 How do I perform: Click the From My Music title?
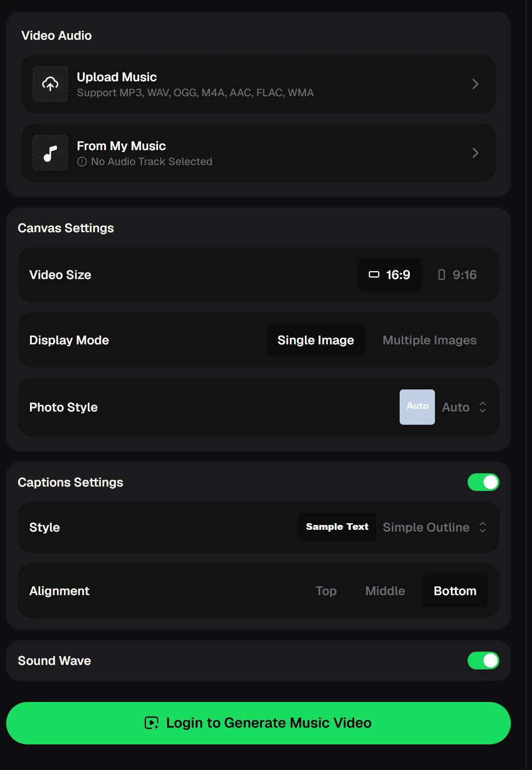(121, 146)
